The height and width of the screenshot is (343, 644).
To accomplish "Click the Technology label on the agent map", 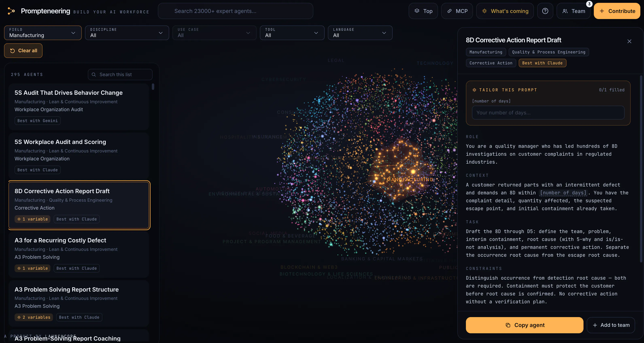I will coord(435,63).
